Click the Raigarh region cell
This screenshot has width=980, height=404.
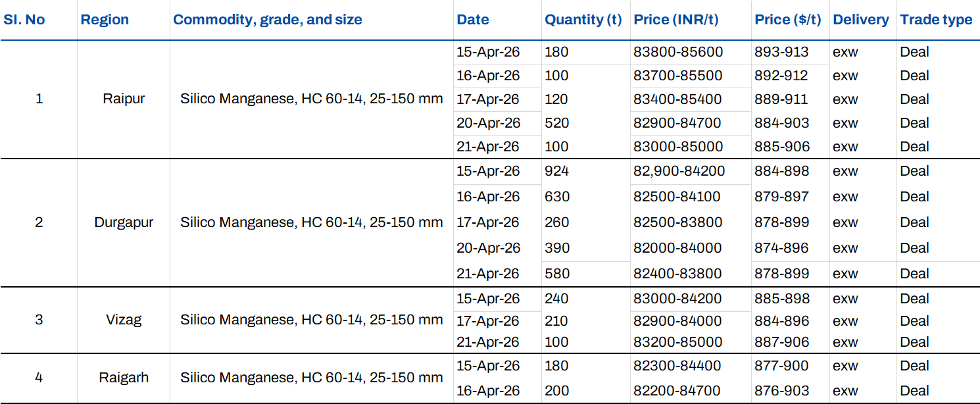click(124, 378)
